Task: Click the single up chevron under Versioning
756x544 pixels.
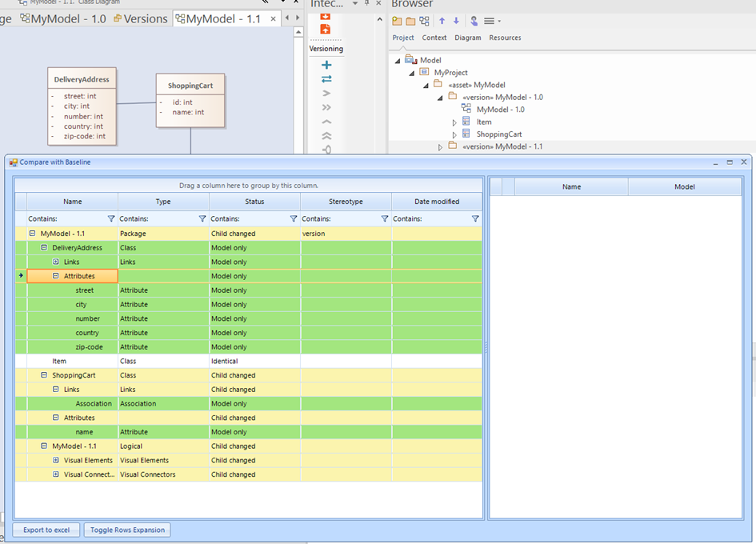Action: coord(326,122)
